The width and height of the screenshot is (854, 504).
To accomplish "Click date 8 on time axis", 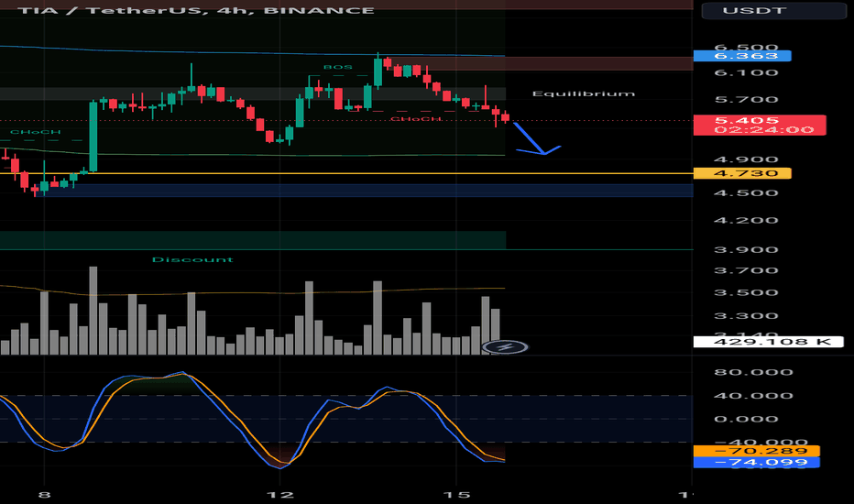I will 45,495.
